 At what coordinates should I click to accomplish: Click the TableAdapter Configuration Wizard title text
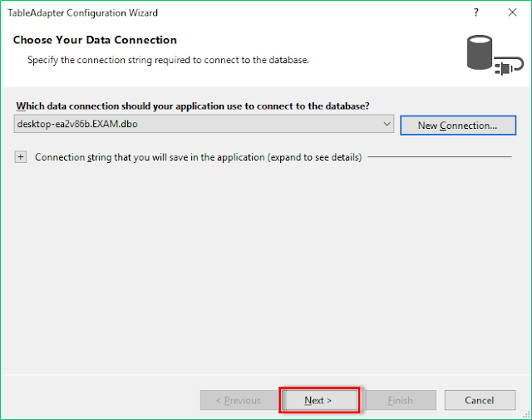pyautogui.click(x=82, y=13)
